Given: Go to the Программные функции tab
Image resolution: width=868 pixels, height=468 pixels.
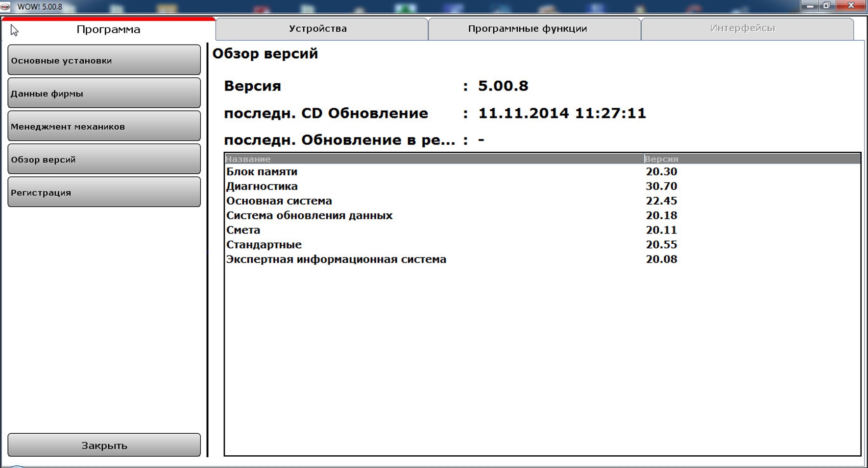Looking at the screenshot, I should click(x=527, y=29).
